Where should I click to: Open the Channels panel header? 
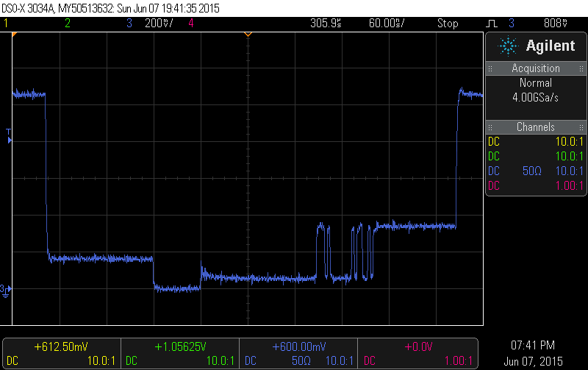536,127
